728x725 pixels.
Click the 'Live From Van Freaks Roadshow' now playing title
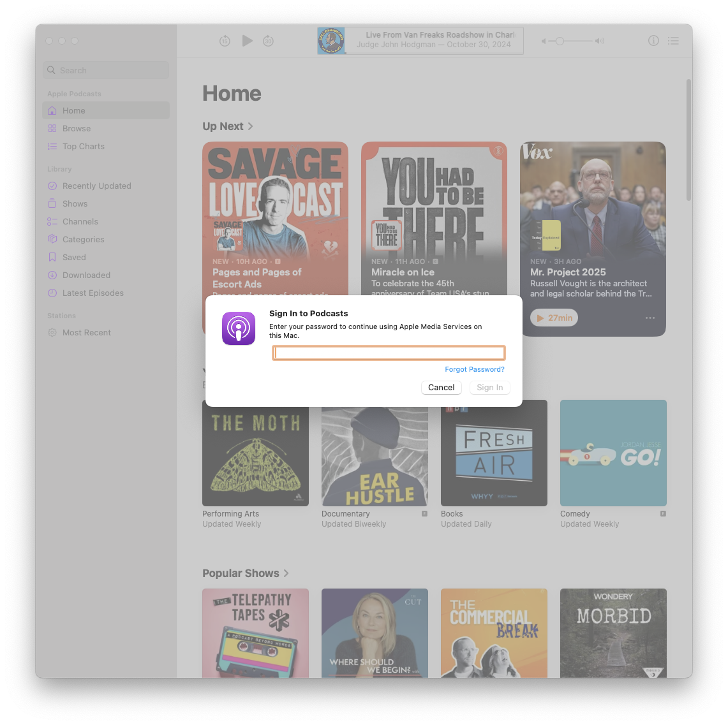coord(440,35)
